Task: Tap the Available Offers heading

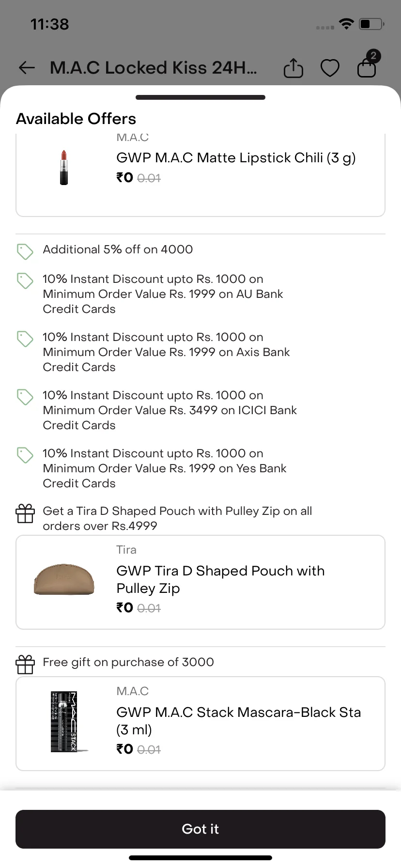Action: tap(76, 119)
